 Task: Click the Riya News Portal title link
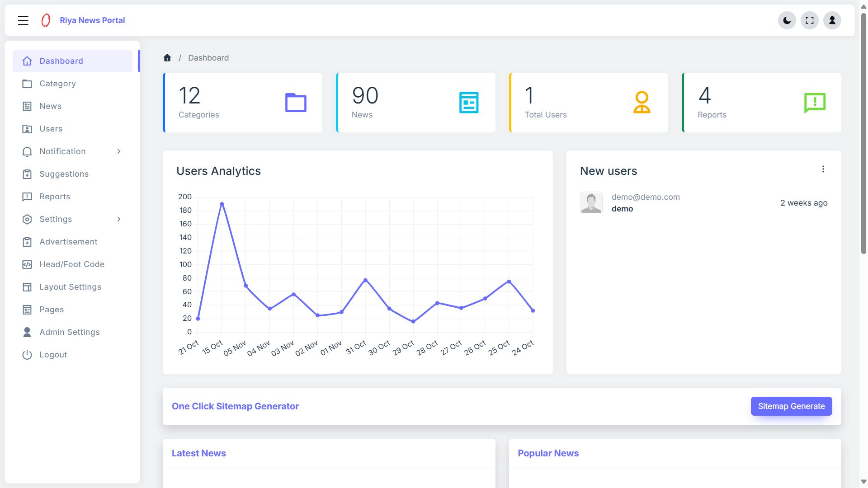click(x=92, y=20)
